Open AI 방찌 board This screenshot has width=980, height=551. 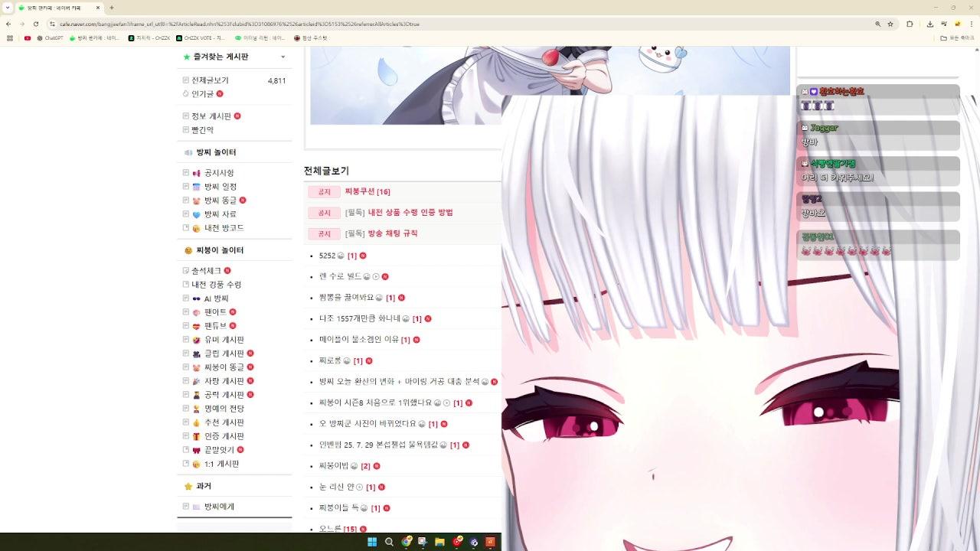216,298
